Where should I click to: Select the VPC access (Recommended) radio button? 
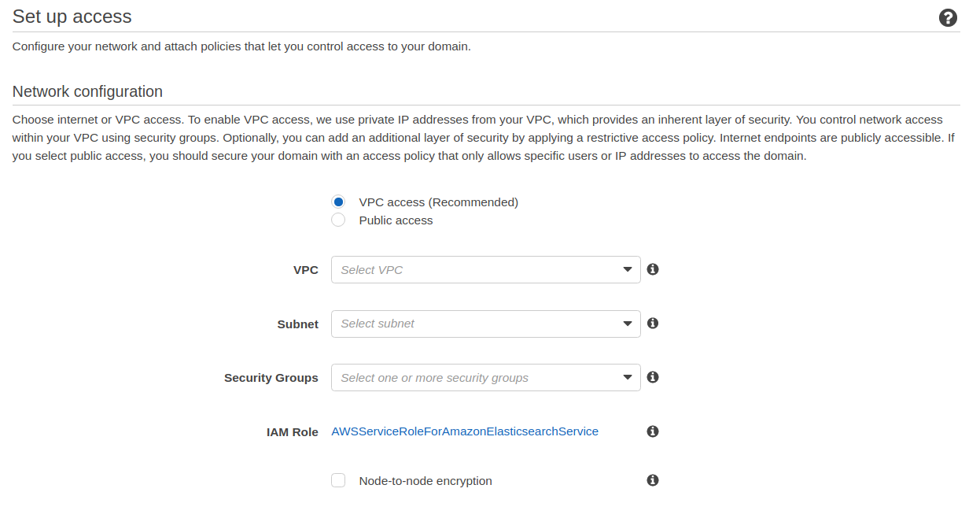point(338,202)
